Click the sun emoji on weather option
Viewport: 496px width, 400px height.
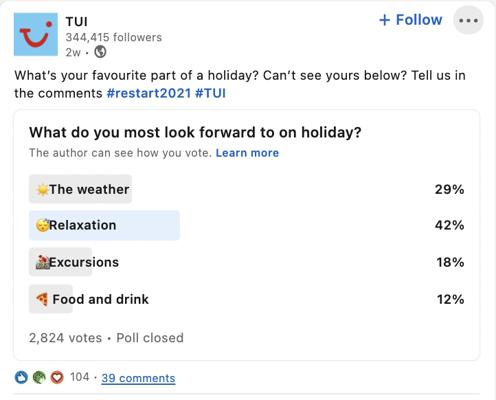[43, 190]
